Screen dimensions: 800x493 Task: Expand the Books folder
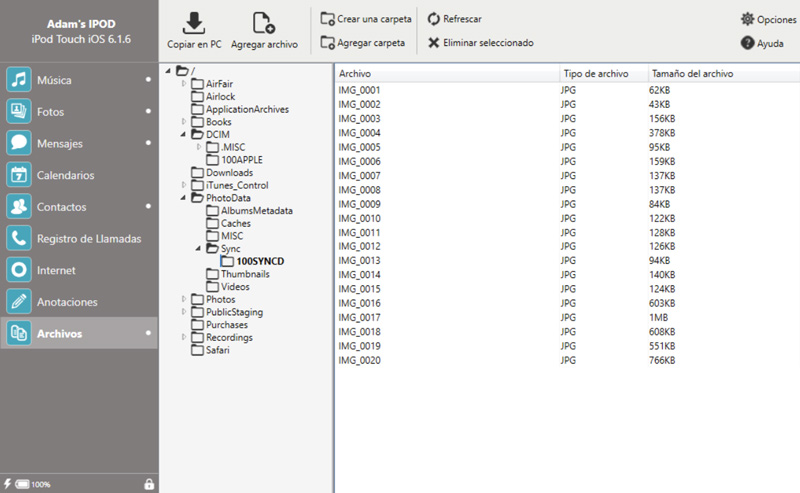(184, 121)
